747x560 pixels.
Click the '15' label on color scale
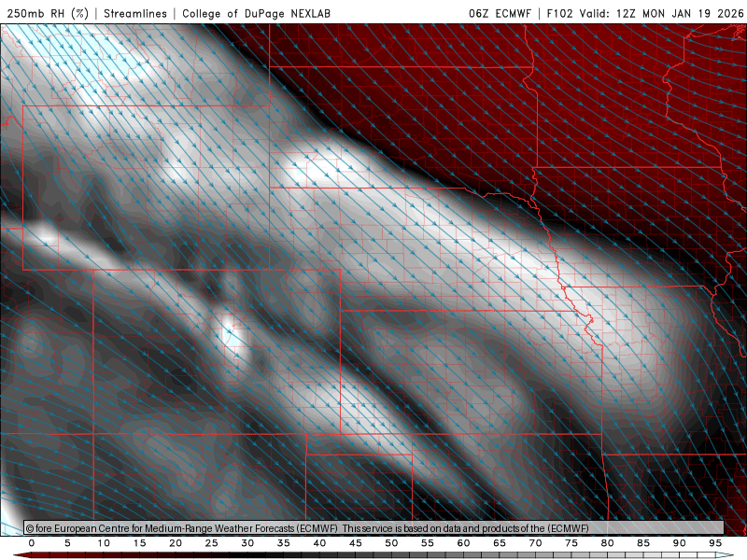pyautogui.click(x=139, y=543)
